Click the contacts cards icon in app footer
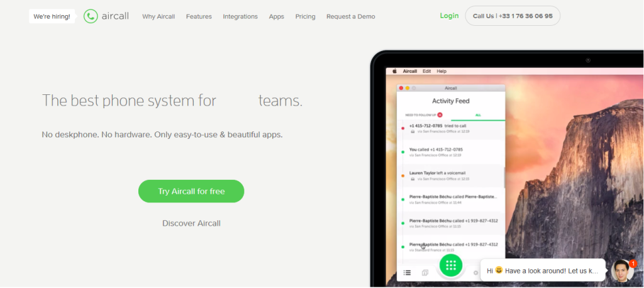The width and height of the screenshot is (644, 288). [x=425, y=272]
